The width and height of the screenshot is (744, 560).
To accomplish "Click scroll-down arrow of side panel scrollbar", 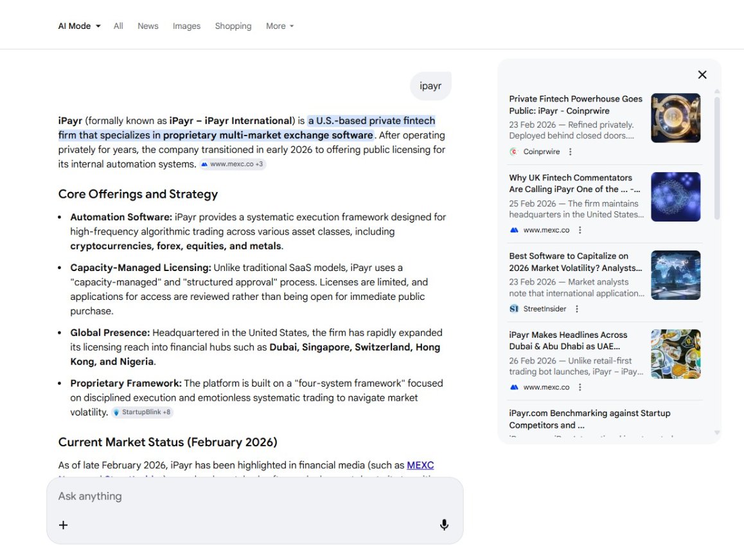I will pyautogui.click(x=717, y=432).
